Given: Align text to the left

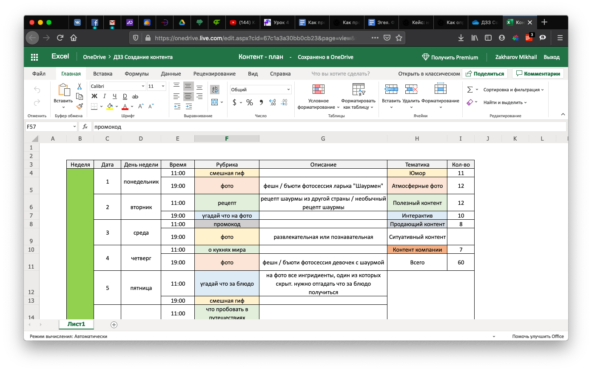Looking at the screenshot, I should [x=177, y=96].
